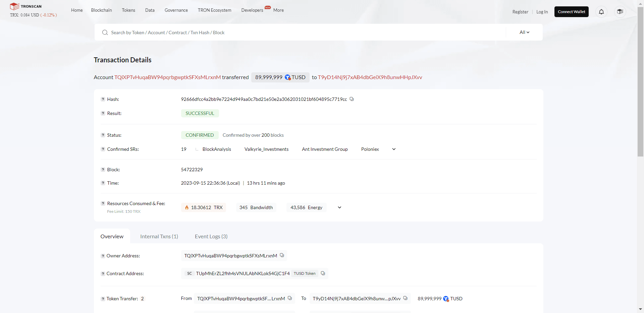
Task: Click the TUSD token name in summary
Action: click(299, 77)
